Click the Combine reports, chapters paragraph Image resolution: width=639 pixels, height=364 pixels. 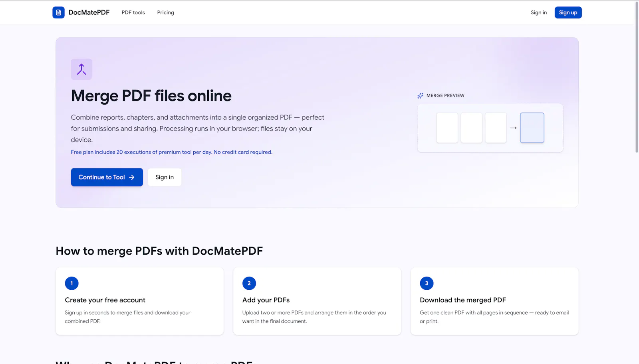pos(198,129)
